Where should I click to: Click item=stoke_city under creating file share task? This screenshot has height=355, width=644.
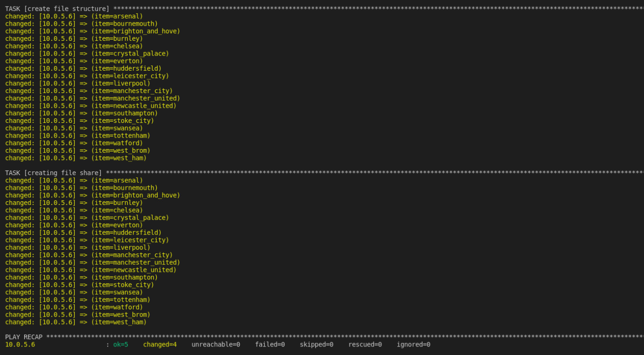pyautogui.click(x=122, y=285)
